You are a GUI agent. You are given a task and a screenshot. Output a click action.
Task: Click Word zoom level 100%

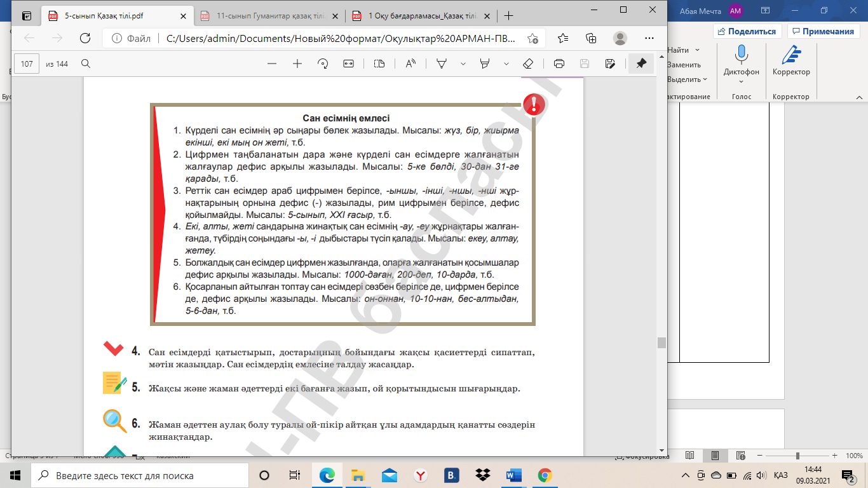(853, 456)
